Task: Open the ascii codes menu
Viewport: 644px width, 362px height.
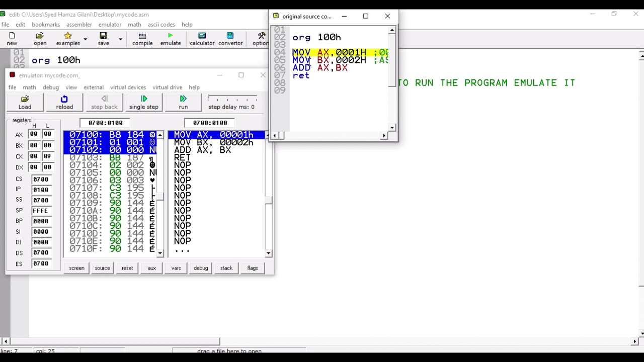Action: (x=161, y=25)
